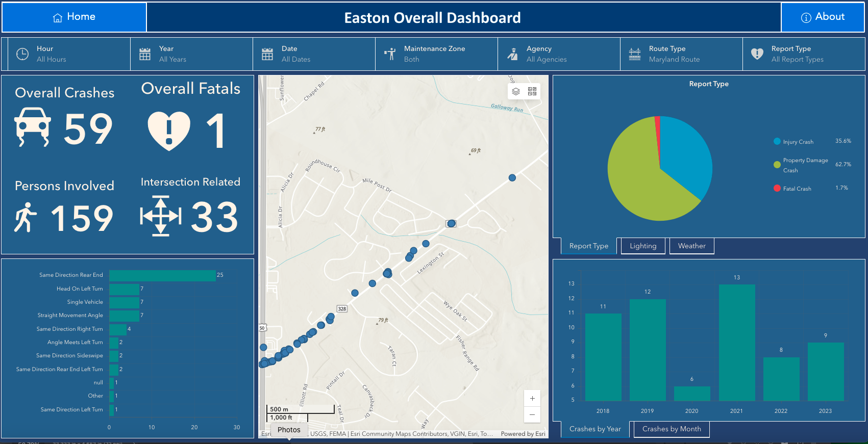868x444 pixels.
Task: Open the Route Type filter dropdown
Action: 681,54
